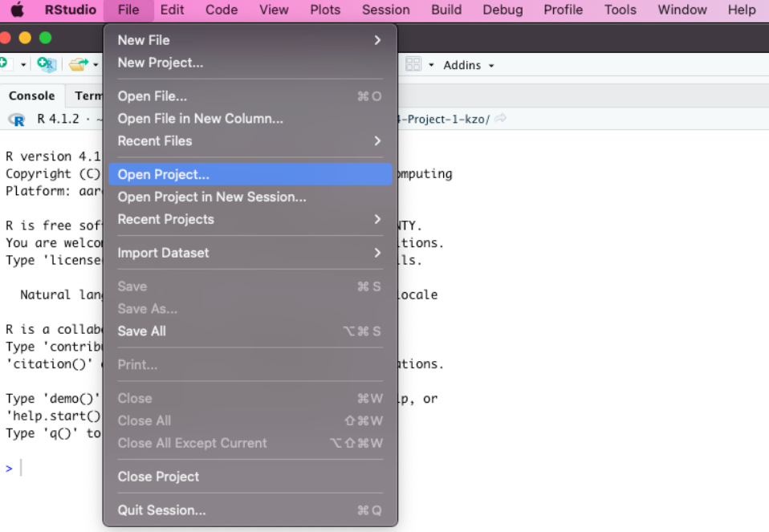Viewport: 769px width, 532px height.
Task: Choose Save All from File menu
Action: click(250, 331)
